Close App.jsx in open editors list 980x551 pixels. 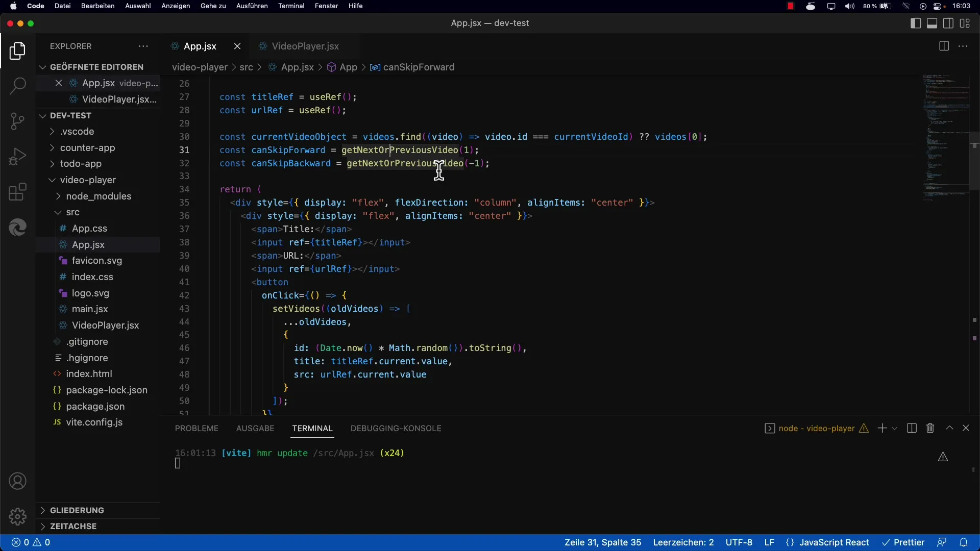59,83
